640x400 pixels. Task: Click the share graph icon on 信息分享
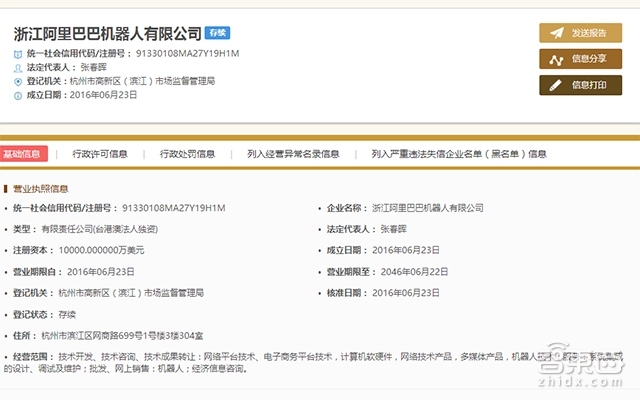pyautogui.click(x=556, y=60)
